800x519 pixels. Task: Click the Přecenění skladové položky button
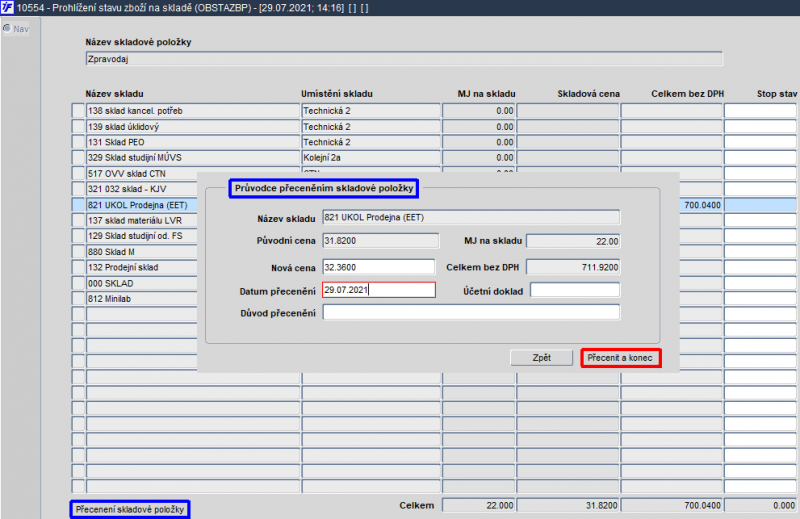(x=130, y=509)
